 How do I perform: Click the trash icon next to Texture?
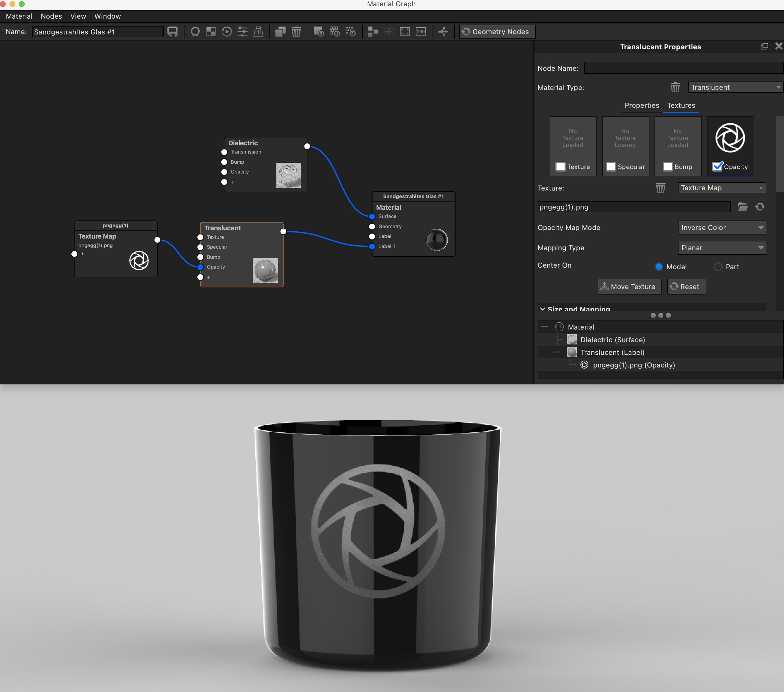click(x=660, y=188)
